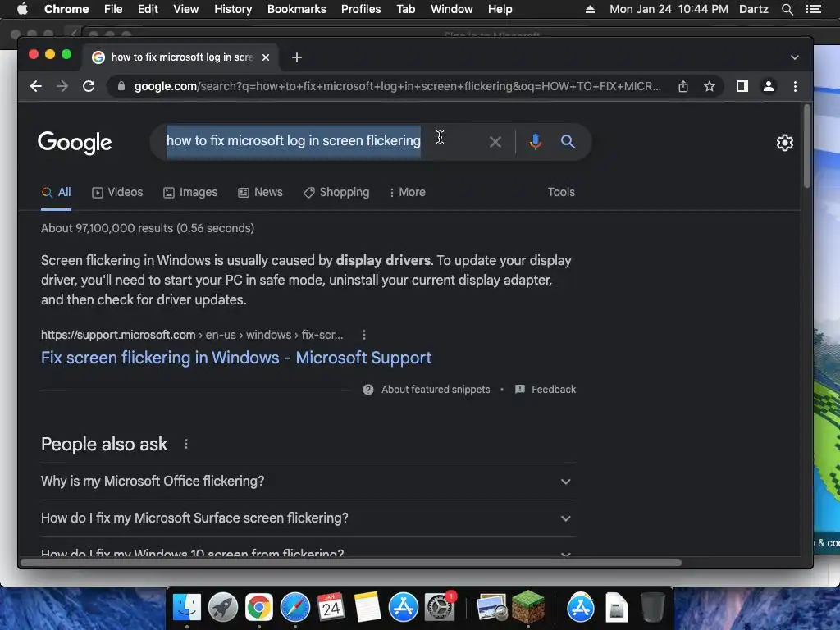Open Control Center list icon in menu bar
The image size is (840, 630).
(x=813, y=9)
